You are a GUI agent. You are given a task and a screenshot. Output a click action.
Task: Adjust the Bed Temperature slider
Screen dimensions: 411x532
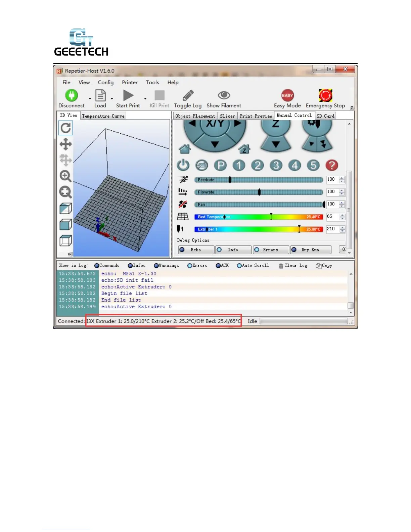pos(259,217)
